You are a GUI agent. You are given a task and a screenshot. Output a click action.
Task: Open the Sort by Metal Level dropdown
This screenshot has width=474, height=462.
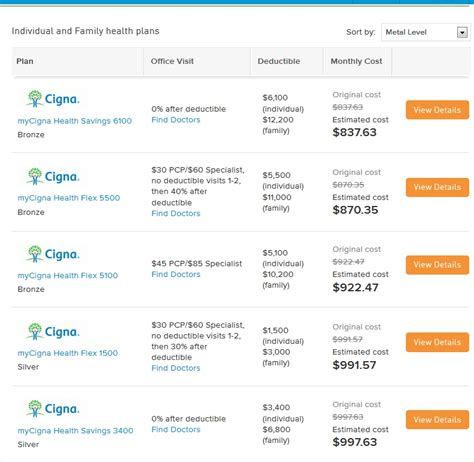[x=426, y=32]
